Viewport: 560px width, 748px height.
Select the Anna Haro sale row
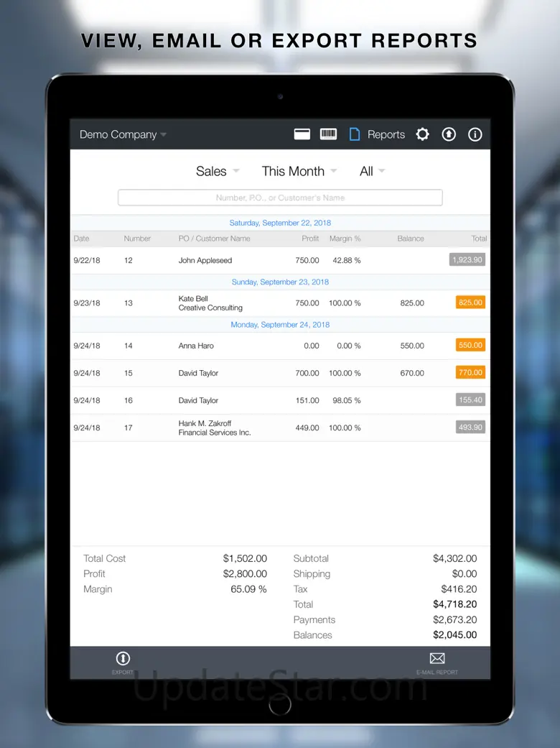280,346
